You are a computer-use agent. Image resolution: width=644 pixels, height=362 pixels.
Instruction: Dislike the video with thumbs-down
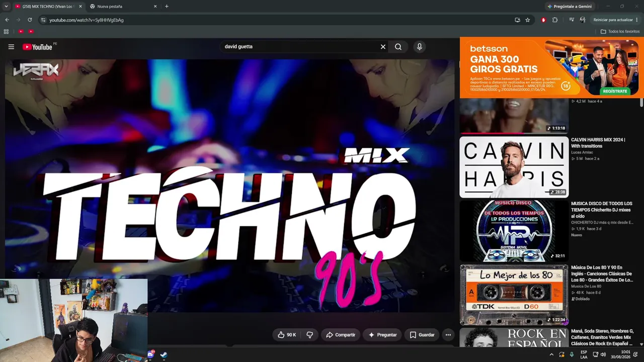pos(310,335)
